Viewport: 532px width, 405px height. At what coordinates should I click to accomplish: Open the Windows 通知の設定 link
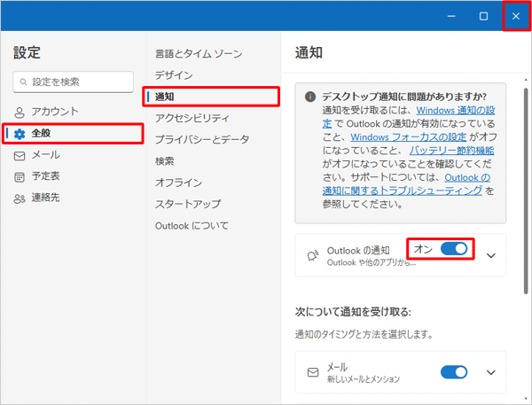(456, 110)
